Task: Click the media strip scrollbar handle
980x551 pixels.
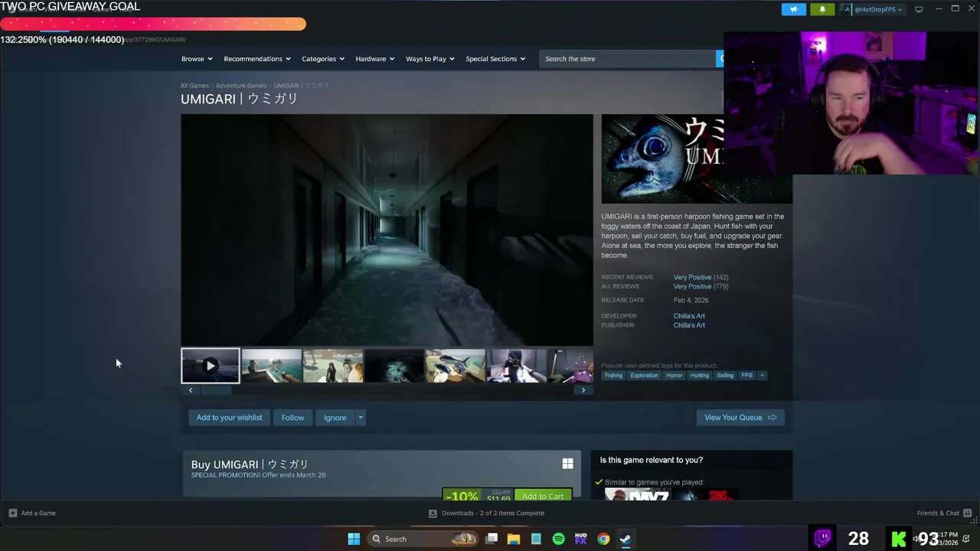Action: [x=215, y=390]
